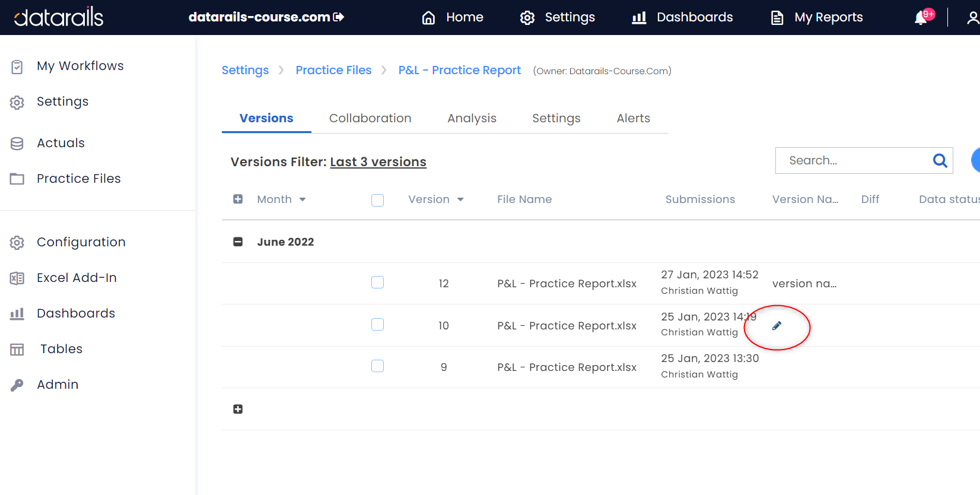
Task: Open Home in the top navigation
Action: [x=464, y=17]
